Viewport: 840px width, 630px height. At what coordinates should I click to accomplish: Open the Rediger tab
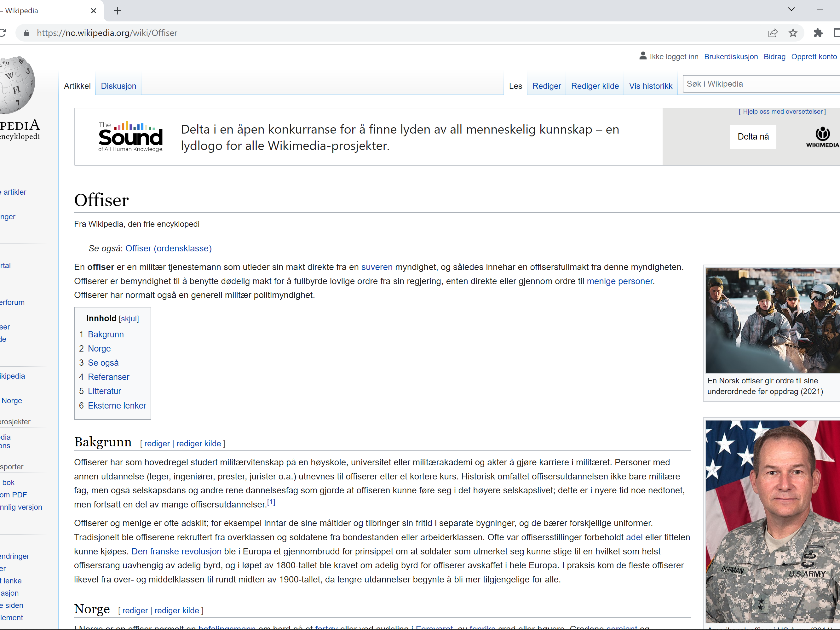tap(546, 86)
